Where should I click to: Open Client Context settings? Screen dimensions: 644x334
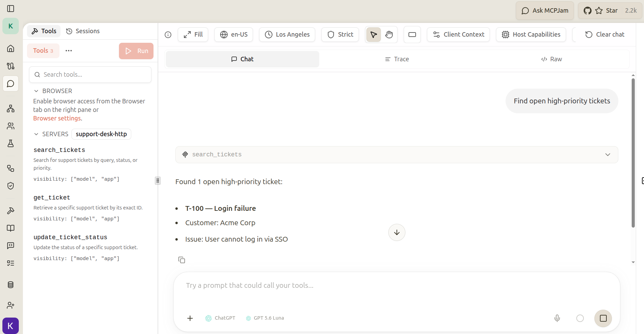coord(458,35)
